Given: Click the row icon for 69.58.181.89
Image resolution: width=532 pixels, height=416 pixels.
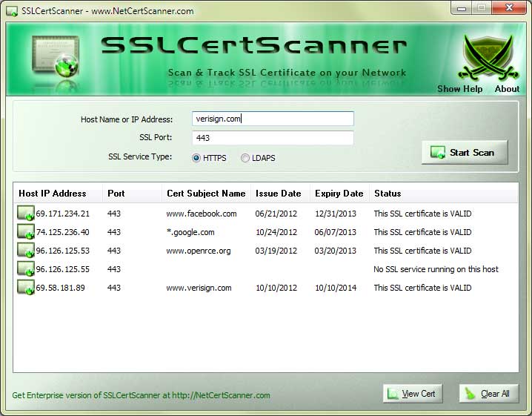Looking at the screenshot, I should 26,287.
